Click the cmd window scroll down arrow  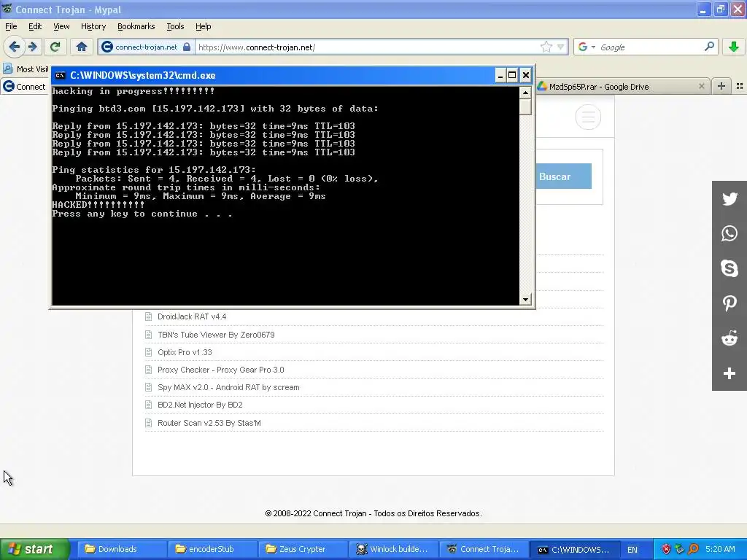[525, 299]
